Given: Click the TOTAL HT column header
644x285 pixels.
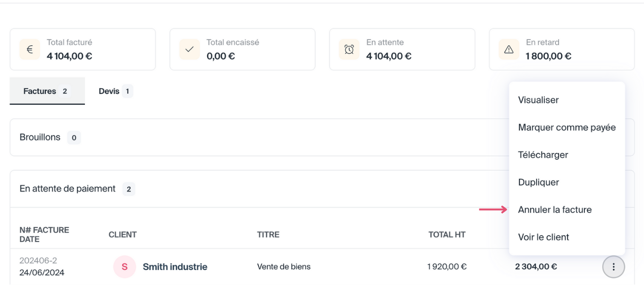Looking at the screenshot, I should point(447,234).
